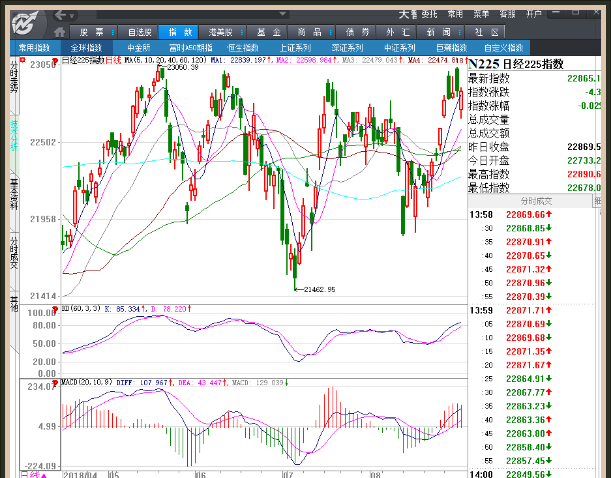Open the 港美股 main tab

point(221,32)
